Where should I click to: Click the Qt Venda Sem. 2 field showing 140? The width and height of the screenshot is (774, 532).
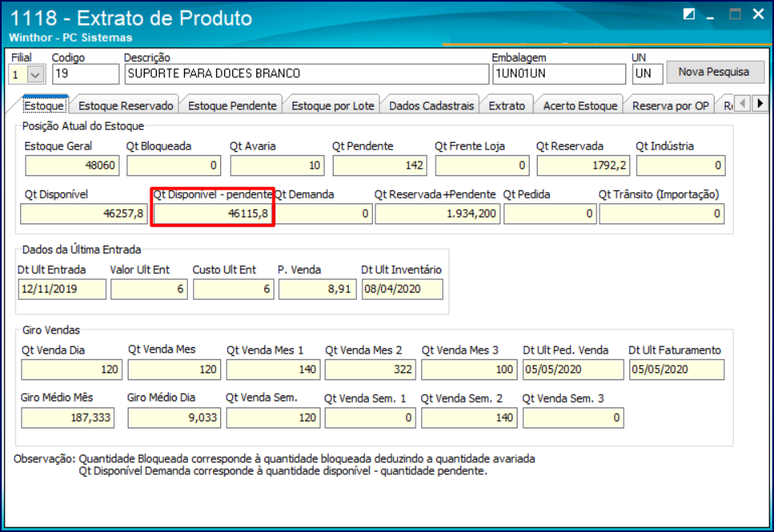pyautogui.click(x=469, y=418)
